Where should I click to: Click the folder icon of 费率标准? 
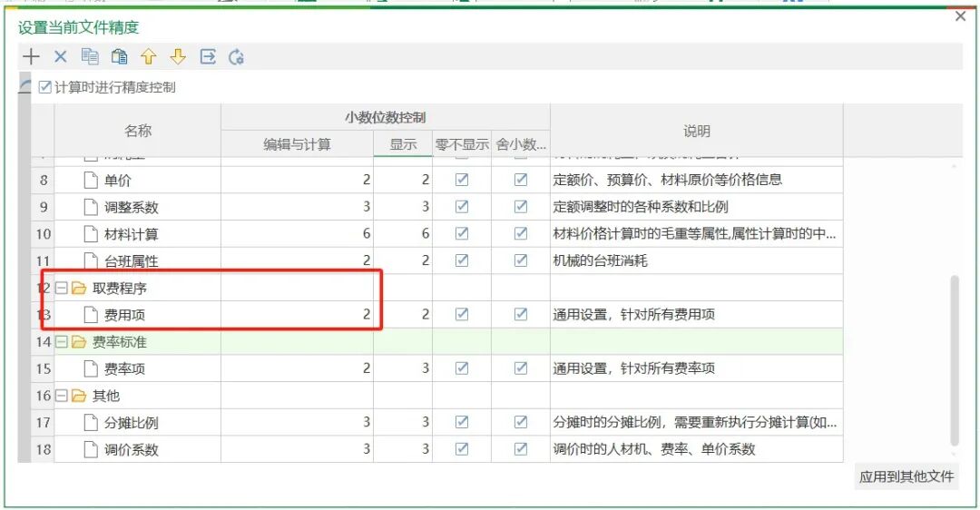(x=79, y=342)
